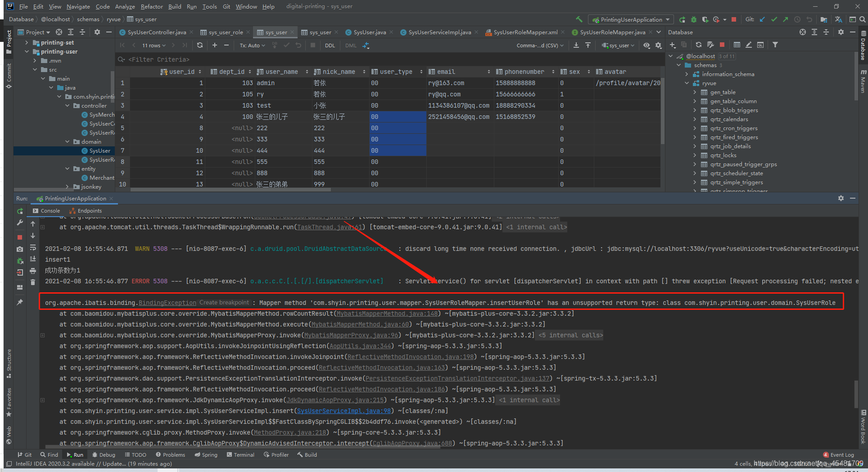Open SysUserServiceImpl.java:98 stack trace link

point(344,411)
